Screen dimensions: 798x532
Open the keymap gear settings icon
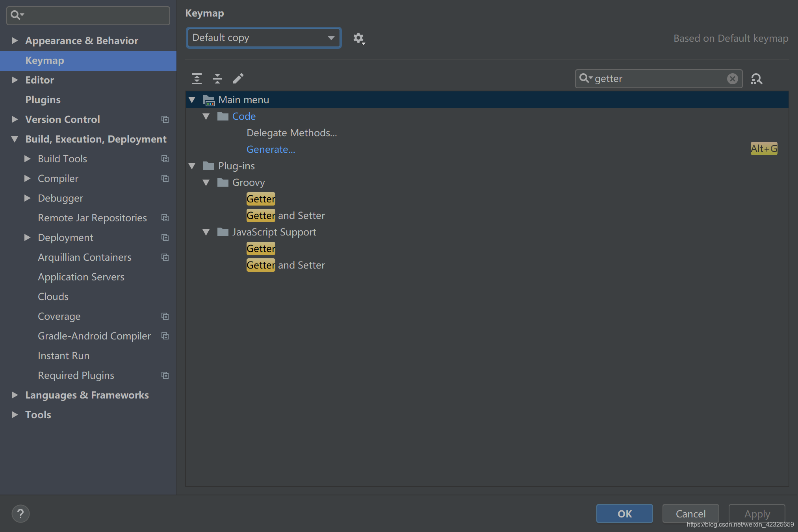[x=358, y=38]
